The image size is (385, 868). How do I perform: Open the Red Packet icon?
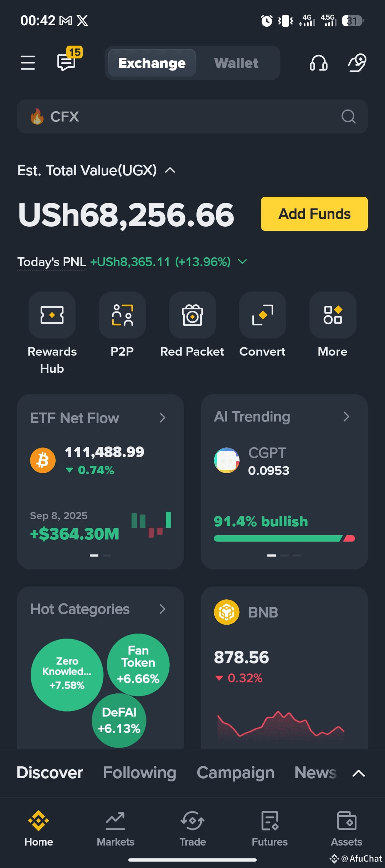[x=192, y=315]
